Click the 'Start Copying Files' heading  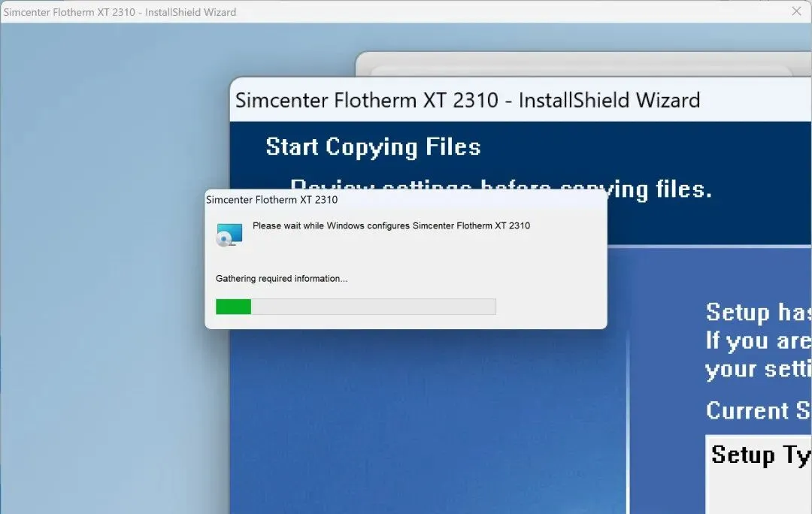[373, 147]
